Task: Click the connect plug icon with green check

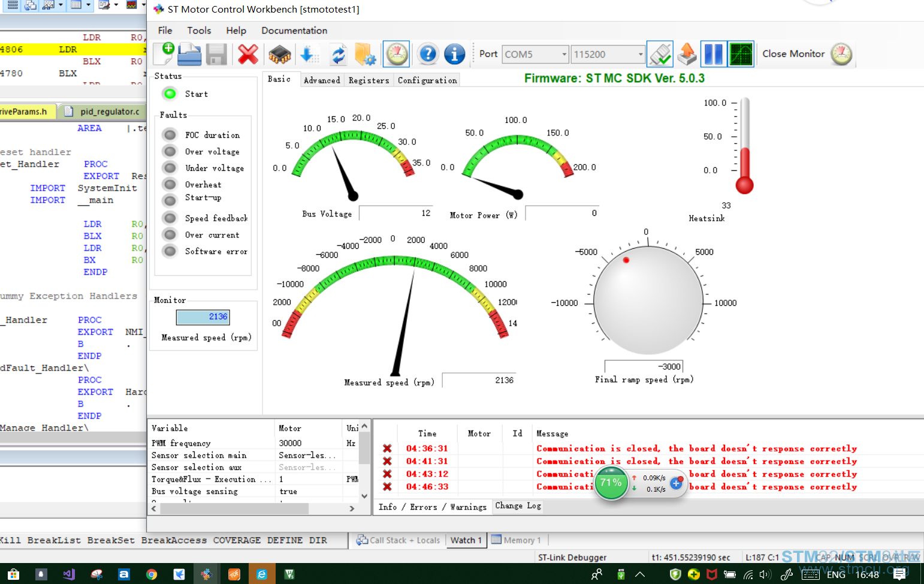Action: (660, 54)
